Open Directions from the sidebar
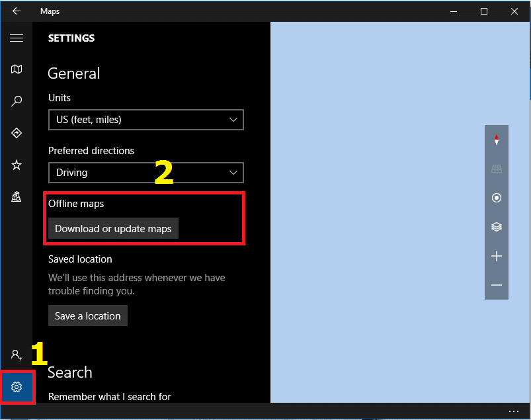The width and height of the screenshot is (531, 420). [17, 133]
